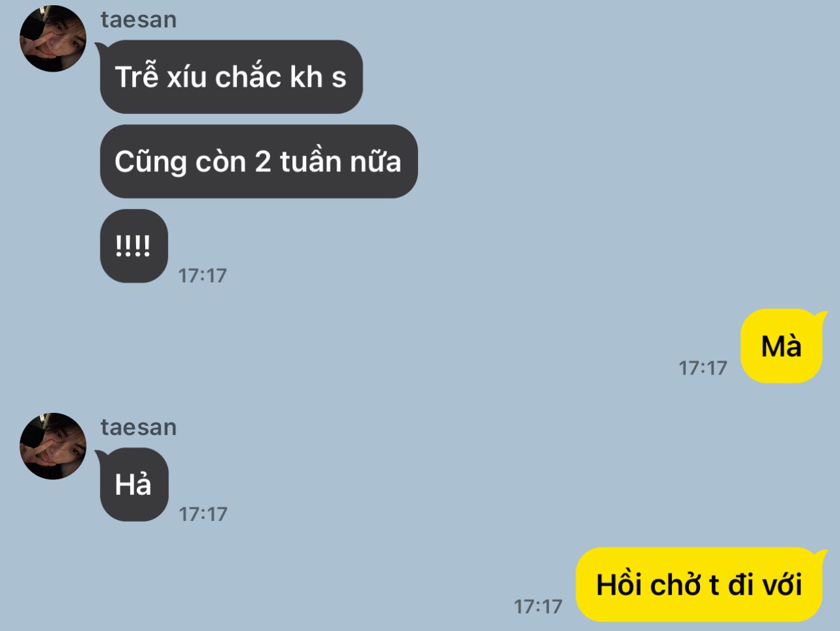Tap the 17:17 timestamp beside '!!!!'
840x631 pixels.
[x=203, y=275]
